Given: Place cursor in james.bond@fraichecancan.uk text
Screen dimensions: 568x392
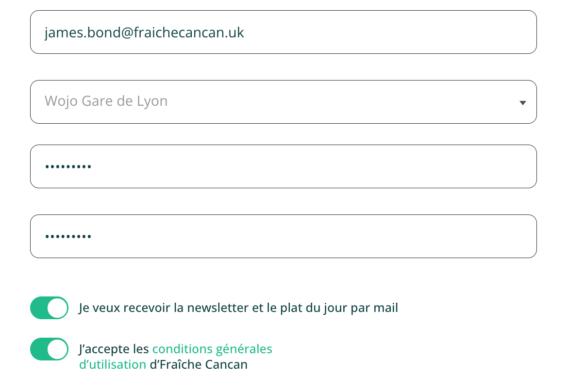Looking at the screenshot, I should [144, 33].
